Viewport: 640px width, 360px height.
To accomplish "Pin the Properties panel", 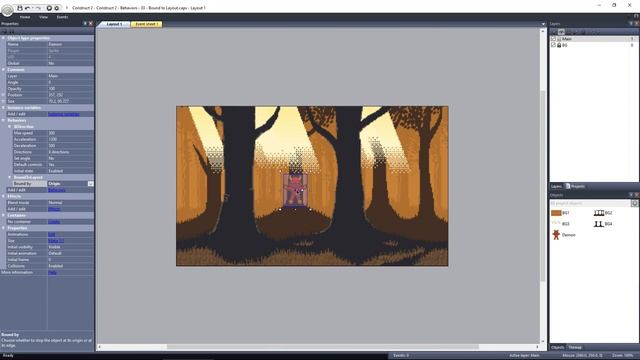I will (85, 24).
